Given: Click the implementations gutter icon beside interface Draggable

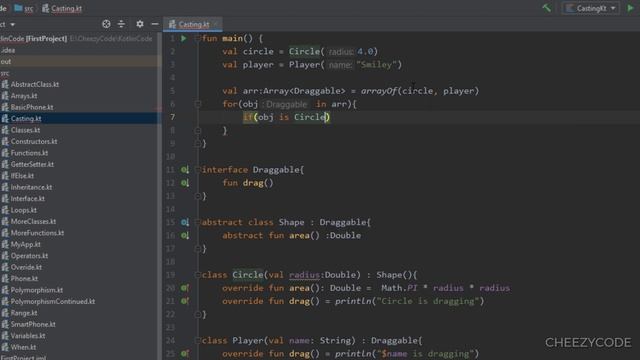Looking at the screenshot, I should coord(185,170).
